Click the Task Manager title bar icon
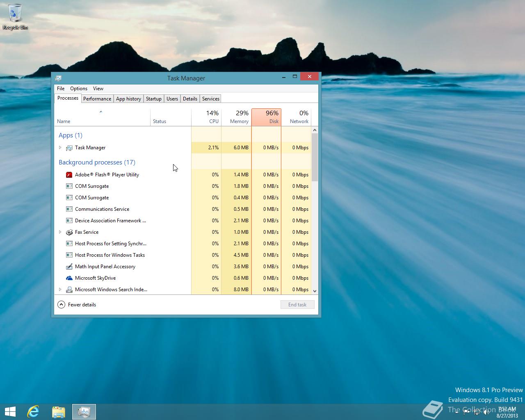Screen dimensions: 525x420 [58, 78]
